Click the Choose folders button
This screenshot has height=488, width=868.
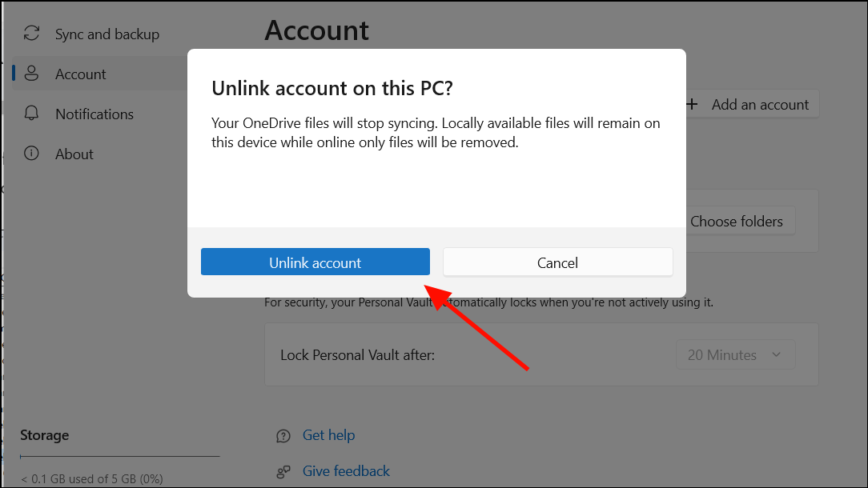[x=737, y=221]
